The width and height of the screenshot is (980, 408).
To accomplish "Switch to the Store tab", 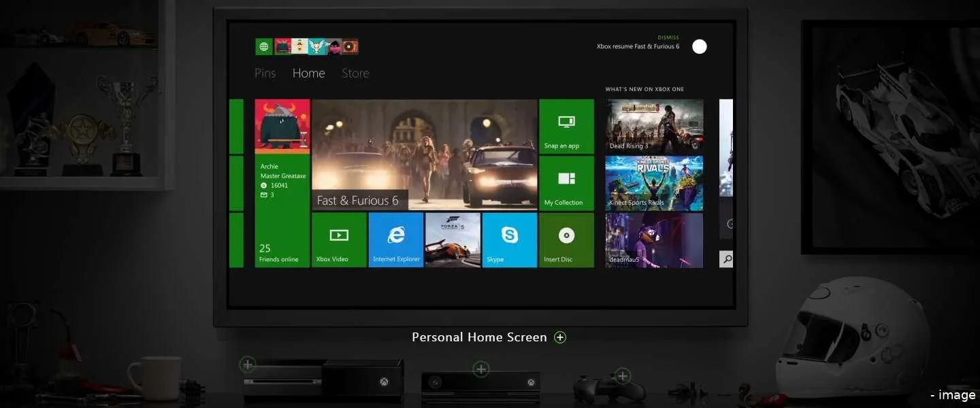I will click(x=355, y=73).
